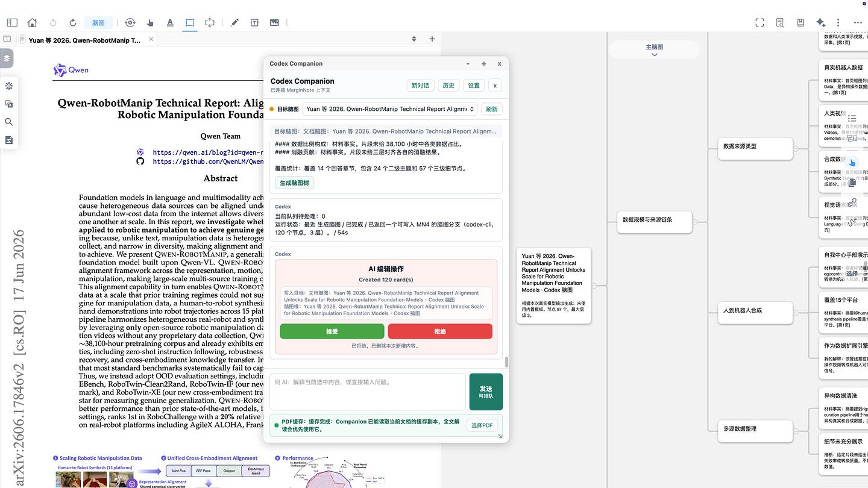This screenshot has width=868, height=488.
Task: Click 刷新 to refresh mindmap list
Action: coord(492,109)
